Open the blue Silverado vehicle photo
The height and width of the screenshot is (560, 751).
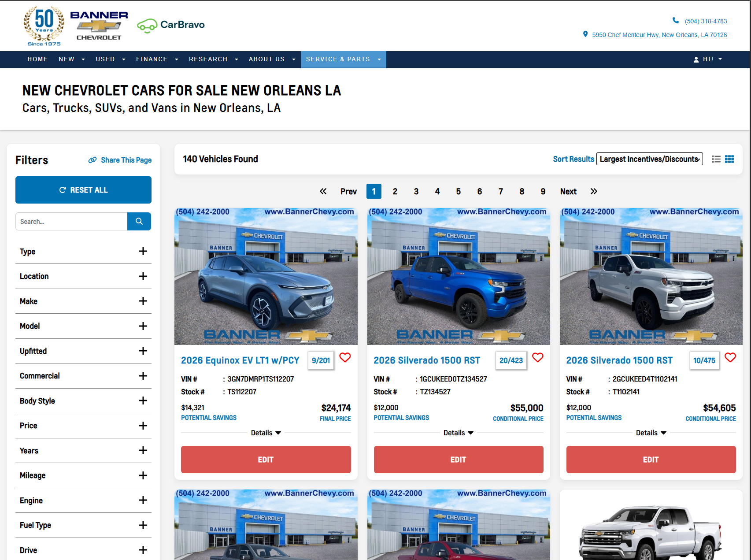[459, 276]
